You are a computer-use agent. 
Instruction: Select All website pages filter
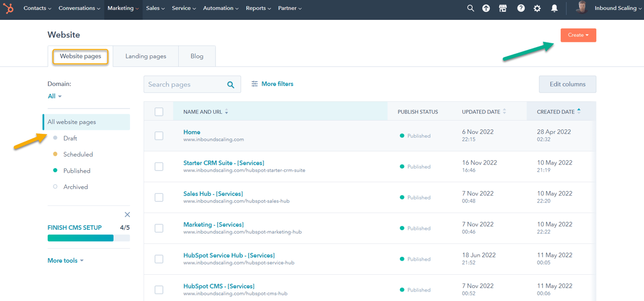[x=86, y=122]
